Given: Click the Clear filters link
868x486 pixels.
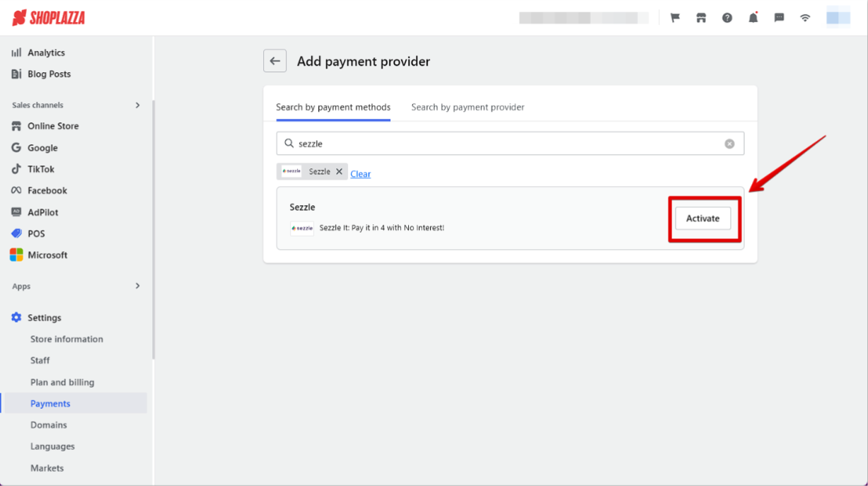Looking at the screenshot, I should click(x=360, y=174).
